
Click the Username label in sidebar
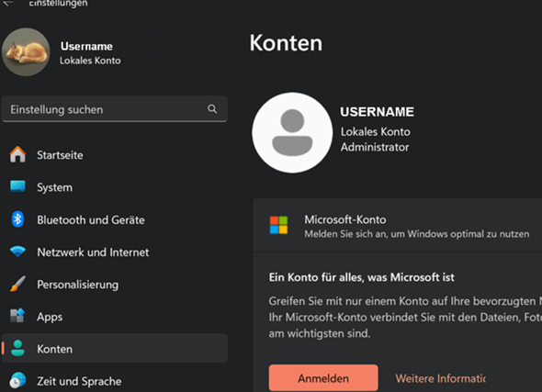pos(86,46)
